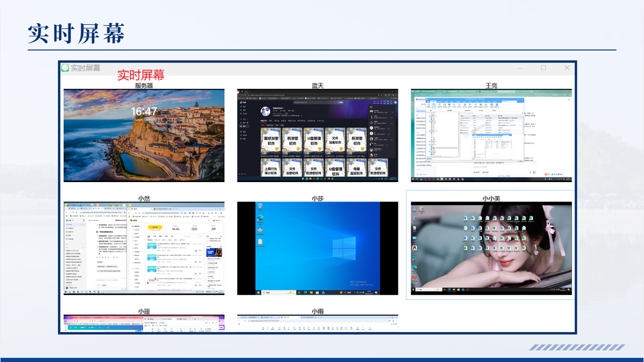Image resolution: width=644 pixels, height=362 pixels.
Task: Click red WPS icon on 小小美 desktop
Action: click(415, 277)
